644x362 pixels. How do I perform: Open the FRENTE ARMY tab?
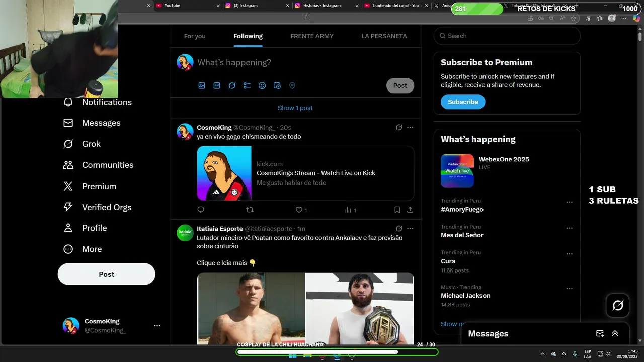[312, 36]
